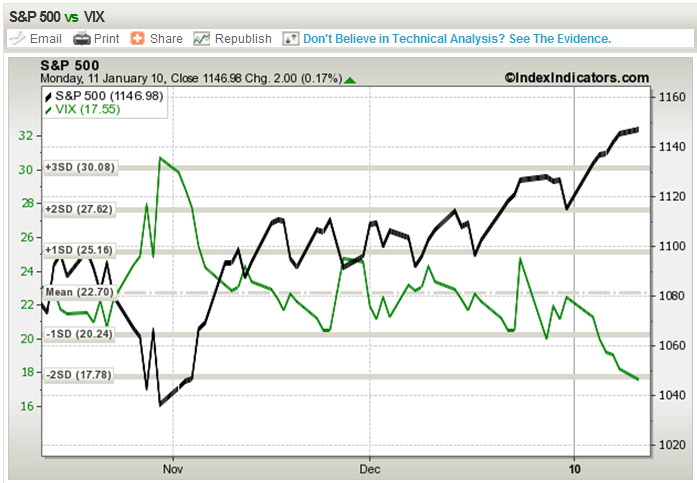Click the green up-triangle change indicator
The image size is (697, 483).
pyautogui.click(x=350, y=80)
